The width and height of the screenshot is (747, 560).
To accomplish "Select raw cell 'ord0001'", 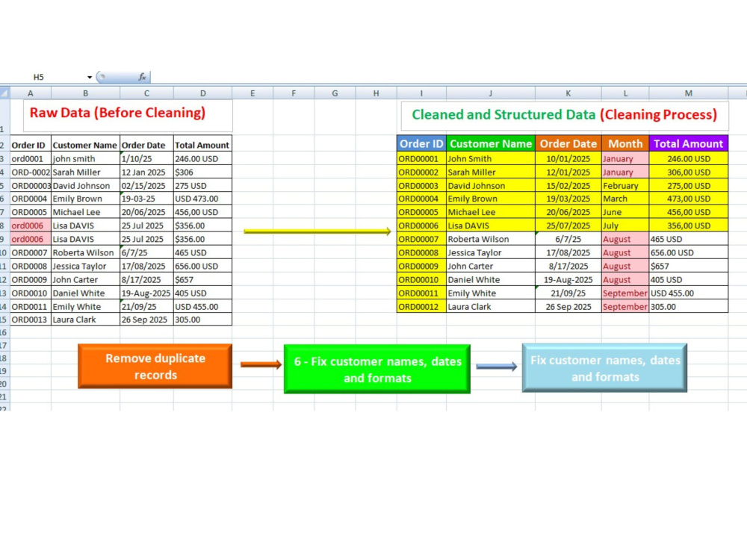I will pyautogui.click(x=31, y=158).
